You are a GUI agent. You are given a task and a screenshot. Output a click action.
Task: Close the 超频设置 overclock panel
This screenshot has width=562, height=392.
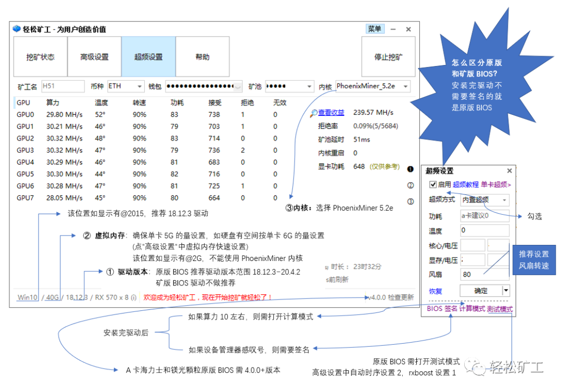point(509,171)
